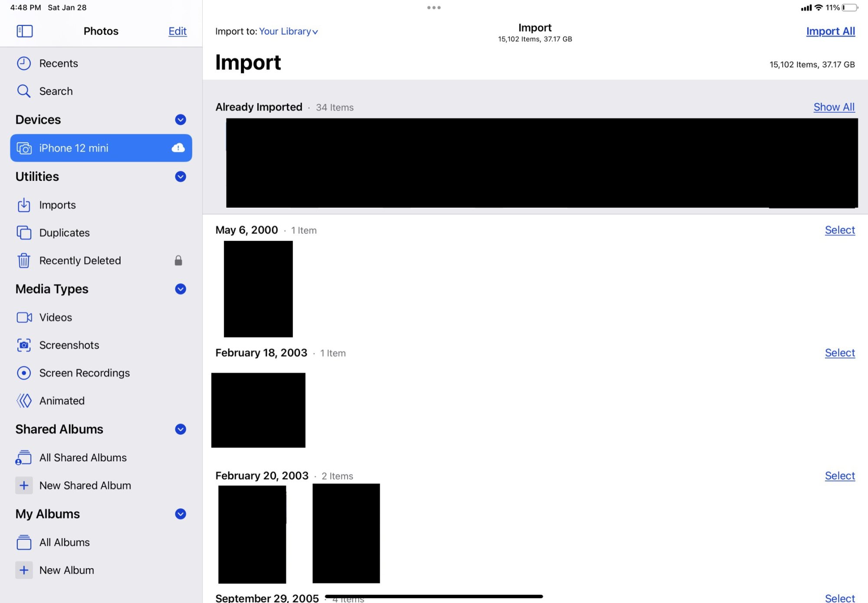Collapse the Devices section
Image resolution: width=868 pixels, height=603 pixels.
(x=181, y=120)
